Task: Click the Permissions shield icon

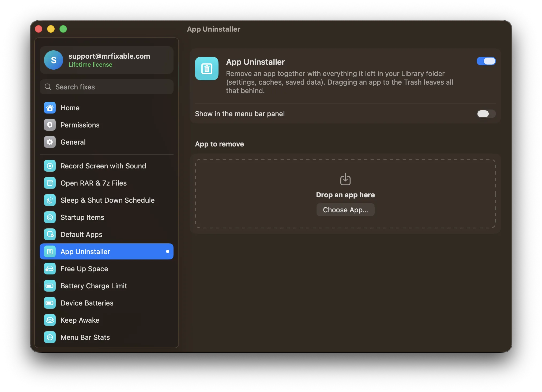Action: click(50, 125)
